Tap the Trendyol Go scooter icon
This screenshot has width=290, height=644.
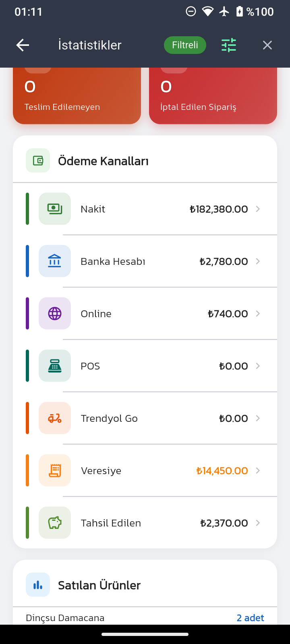55,418
